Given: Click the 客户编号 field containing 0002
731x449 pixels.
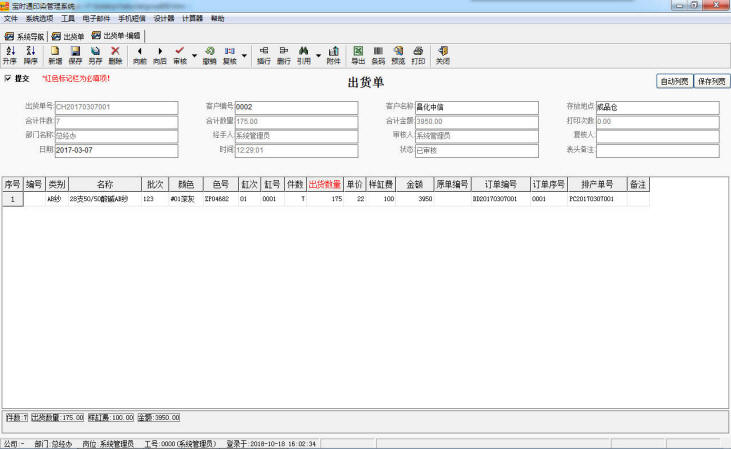Looking at the screenshot, I should click(297, 107).
